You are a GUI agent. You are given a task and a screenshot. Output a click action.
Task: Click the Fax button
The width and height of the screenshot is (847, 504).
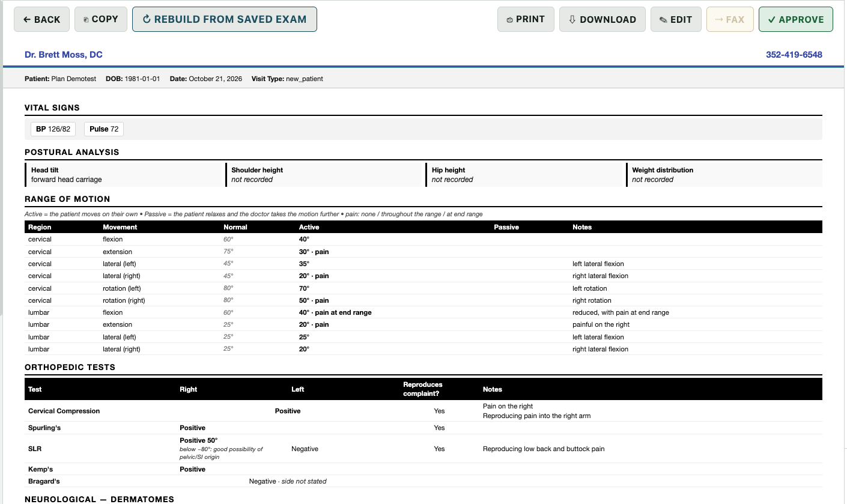(x=730, y=19)
